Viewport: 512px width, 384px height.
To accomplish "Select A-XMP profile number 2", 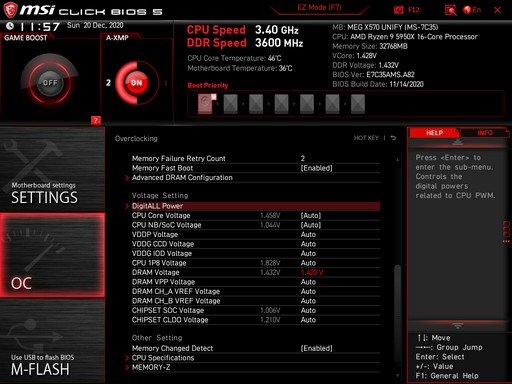I will pyautogui.click(x=108, y=82).
